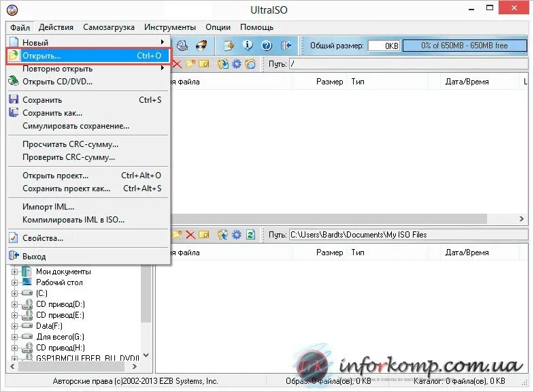Open the Самозагрузка menu
The image size is (534, 392).
point(109,27)
